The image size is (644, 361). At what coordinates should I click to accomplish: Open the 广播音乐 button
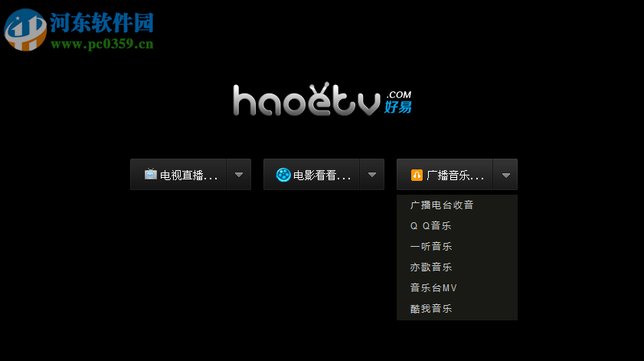tap(445, 174)
